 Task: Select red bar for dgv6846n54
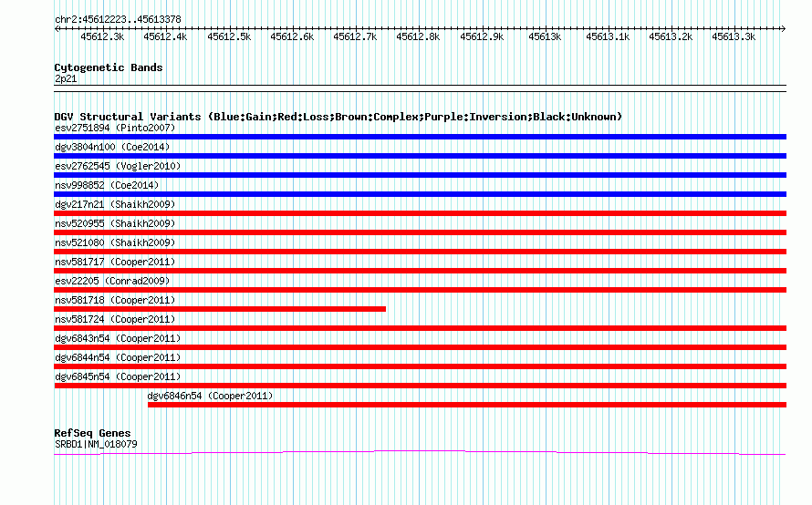pyautogui.click(x=467, y=405)
